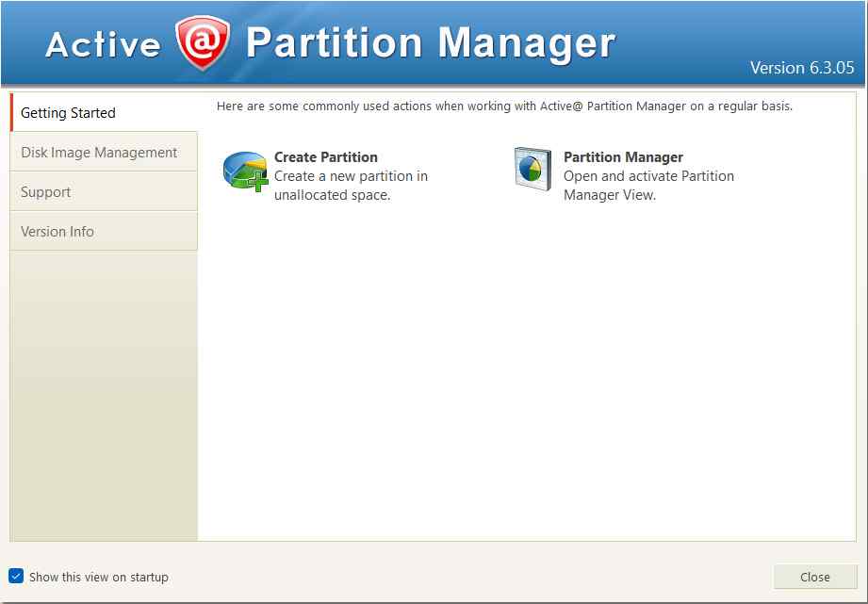The image size is (868, 604).
Task: Open the Support tab
Action: click(x=46, y=192)
